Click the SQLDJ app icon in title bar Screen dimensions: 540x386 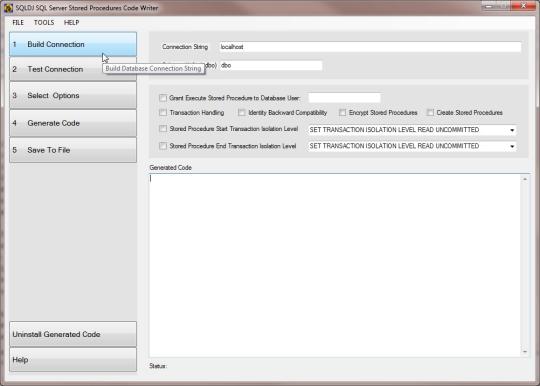tap(8, 8)
